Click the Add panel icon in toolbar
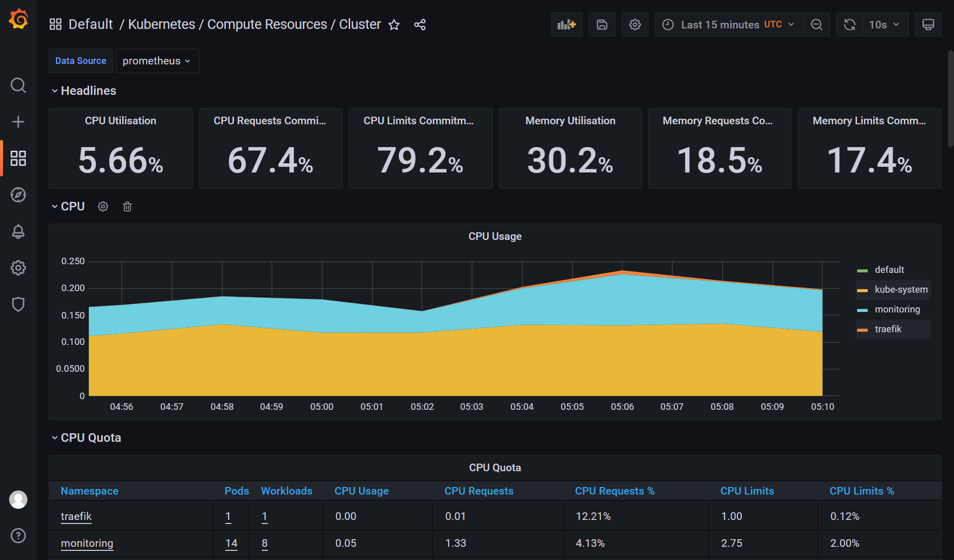Viewport: 954px width, 560px height. click(566, 24)
